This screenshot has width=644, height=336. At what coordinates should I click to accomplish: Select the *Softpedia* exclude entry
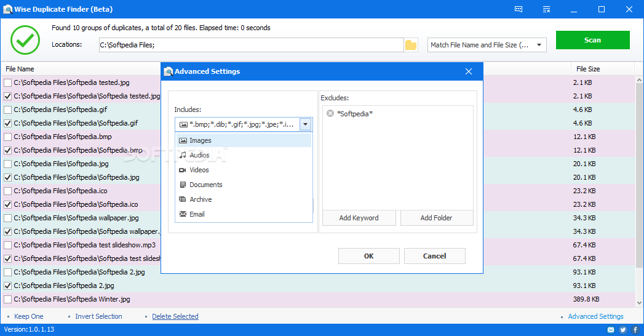click(355, 114)
